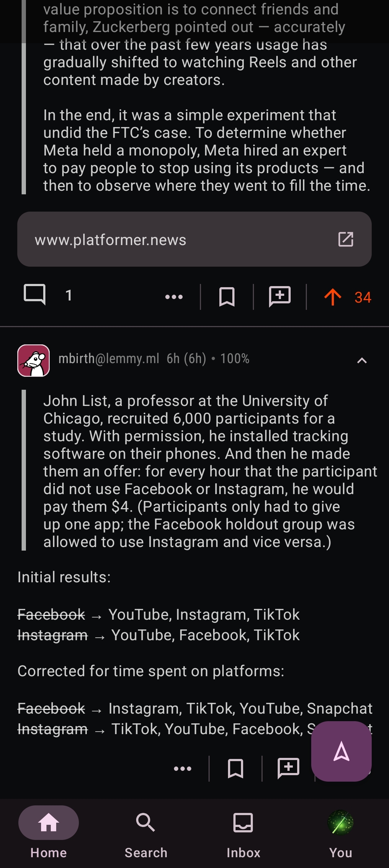Reply to mbirth's comment via the plus-bubble icon
The height and width of the screenshot is (868, 389).
(x=289, y=769)
